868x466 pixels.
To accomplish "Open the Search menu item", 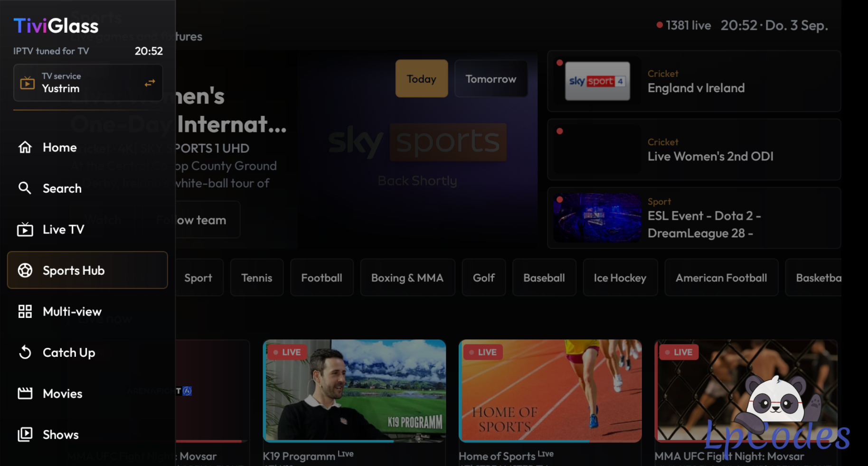I will pyautogui.click(x=87, y=188).
